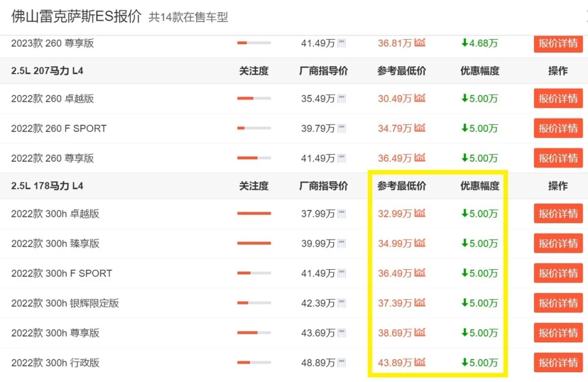Select the 2022款 300h F SPORT model name
Viewport: 588px width, 382px height.
(x=61, y=273)
